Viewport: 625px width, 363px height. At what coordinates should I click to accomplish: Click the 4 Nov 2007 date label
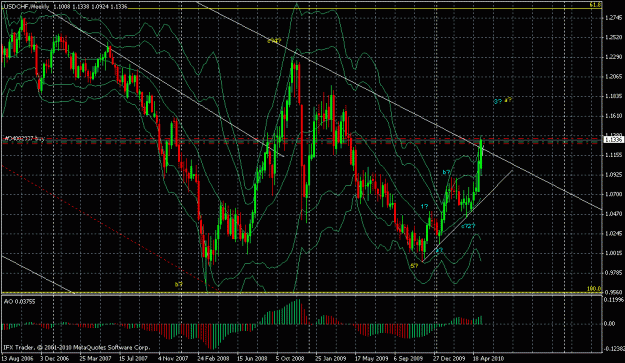(x=173, y=358)
